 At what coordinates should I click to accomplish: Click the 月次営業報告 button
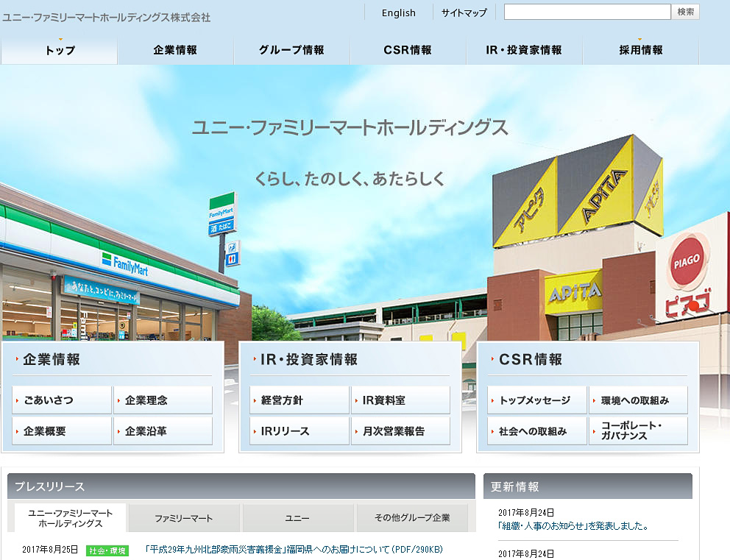coord(400,431)
